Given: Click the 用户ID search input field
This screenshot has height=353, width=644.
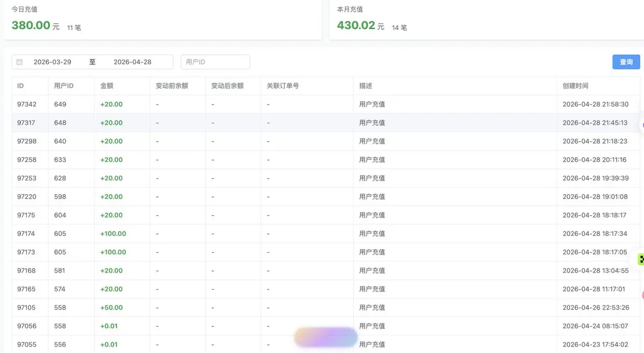Looking at the screenshot, I should pos(215,62).
